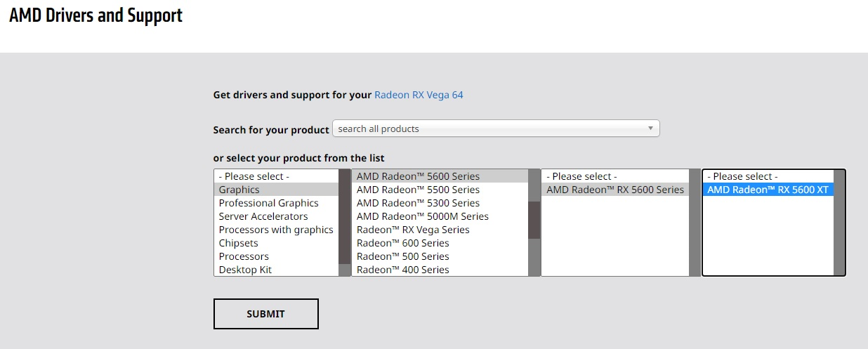Click the series list scrollbar thumb
868x349 pixels.
(x=534, y=220)
